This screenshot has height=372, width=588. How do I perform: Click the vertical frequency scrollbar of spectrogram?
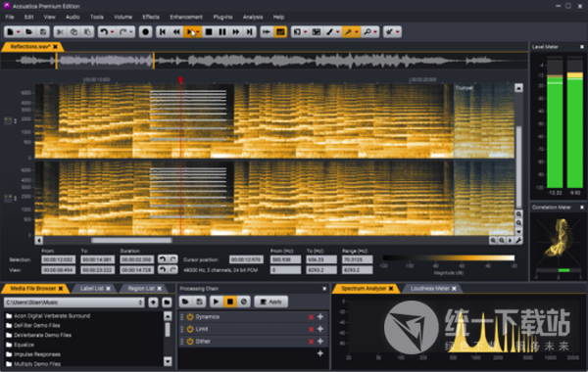pyautogui.click(x=519, y=167)
